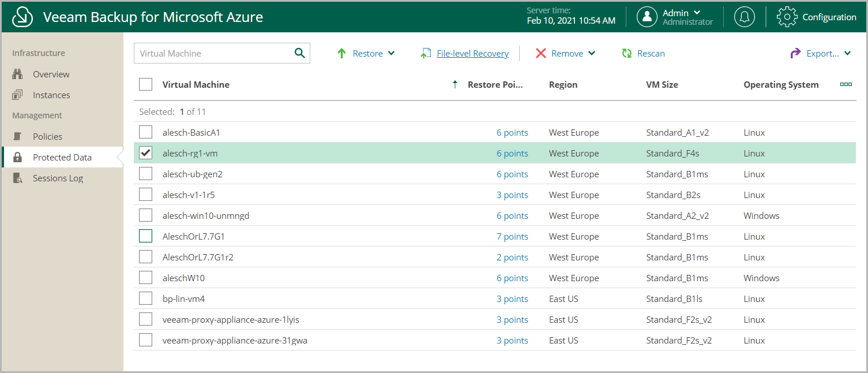Check the AleschOrL7.7G1r2 checkbox
The image size is (868, 373).
coord(146,257)
